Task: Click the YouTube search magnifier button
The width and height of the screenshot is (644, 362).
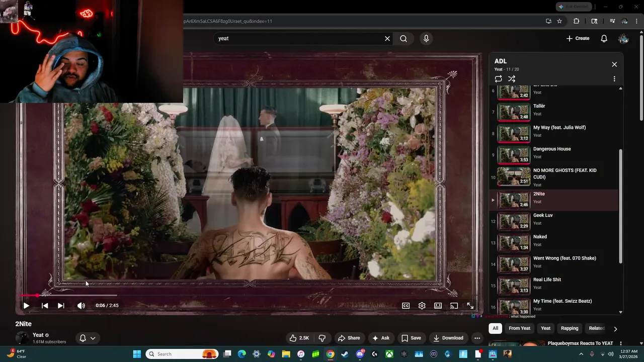Action: [x=404, y=38]
